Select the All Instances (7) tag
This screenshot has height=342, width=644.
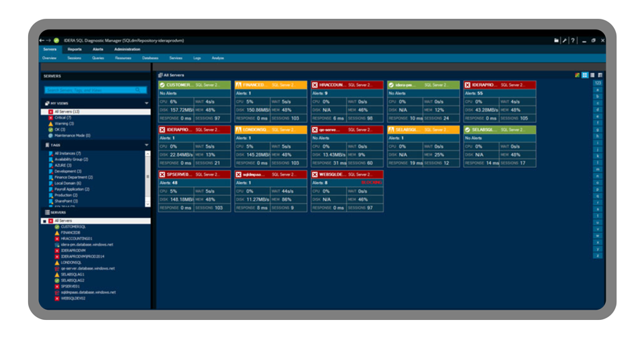(x=68, y=154)
